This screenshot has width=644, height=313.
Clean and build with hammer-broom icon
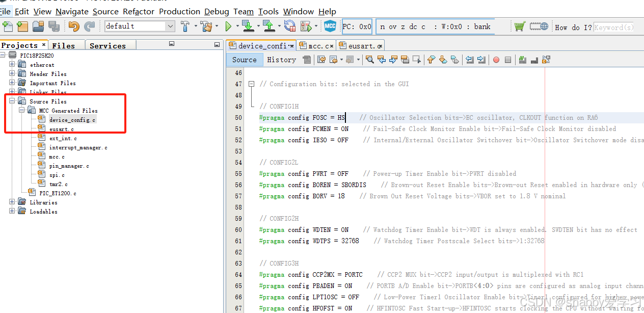(x=206, y=26)
